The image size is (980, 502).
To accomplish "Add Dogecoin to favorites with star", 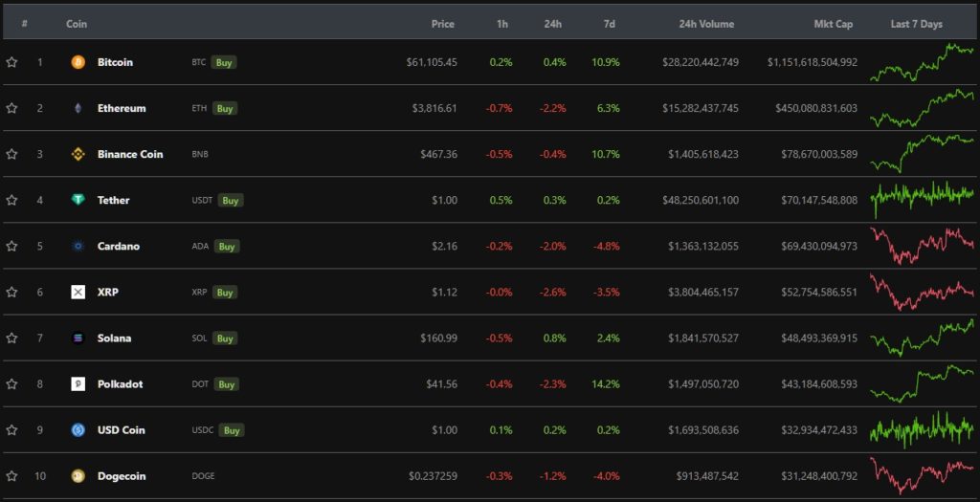I will [11, 475].
